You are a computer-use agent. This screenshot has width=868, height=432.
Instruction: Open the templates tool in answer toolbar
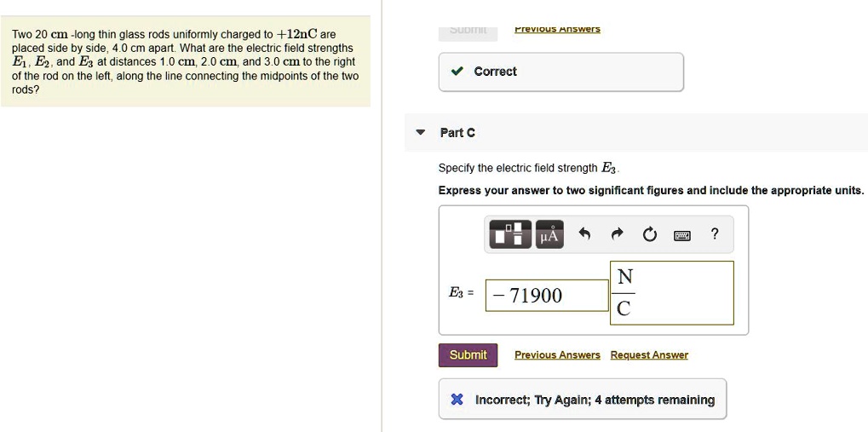[x=509, y=234]
